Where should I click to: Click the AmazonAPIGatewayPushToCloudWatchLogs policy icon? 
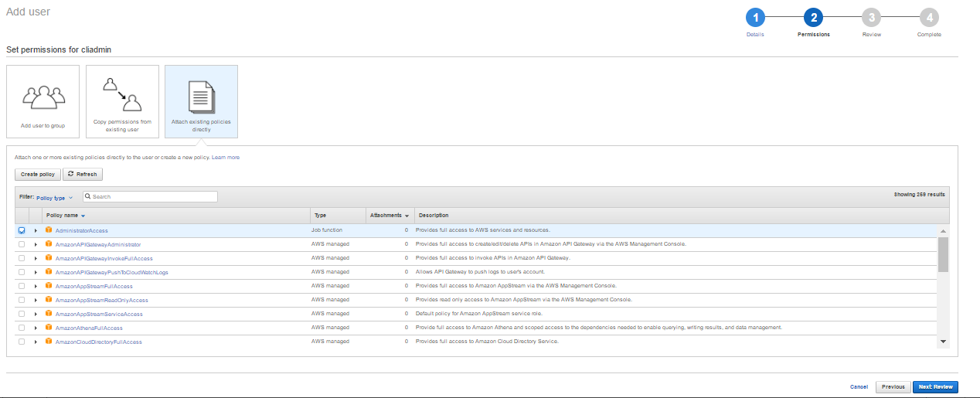pos(49,272)
